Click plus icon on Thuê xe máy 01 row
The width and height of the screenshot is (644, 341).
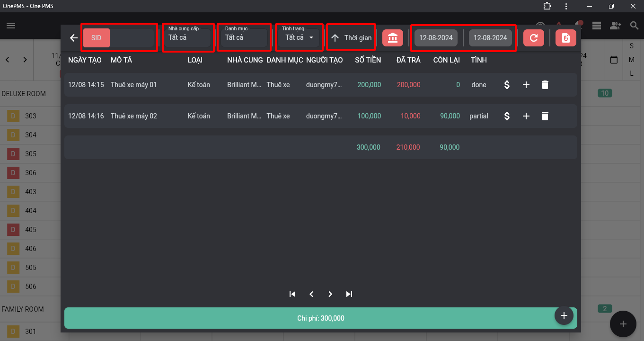526,85
